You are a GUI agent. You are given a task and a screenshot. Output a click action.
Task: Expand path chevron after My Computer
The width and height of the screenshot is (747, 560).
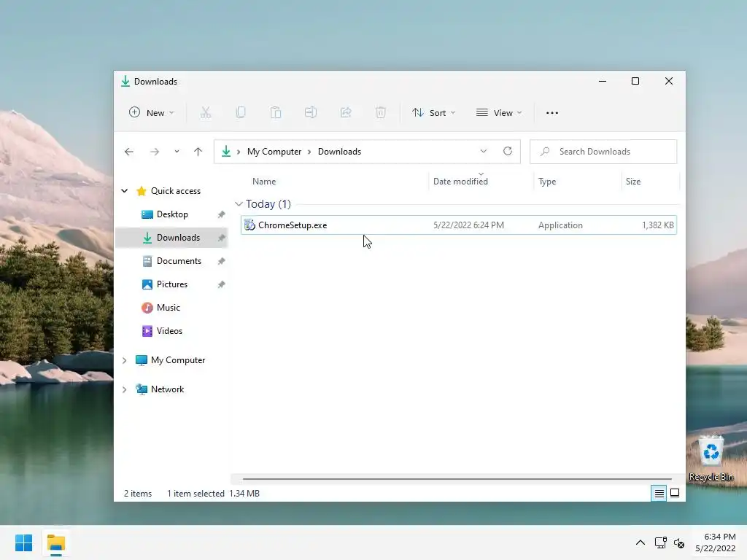click(309, 152)
